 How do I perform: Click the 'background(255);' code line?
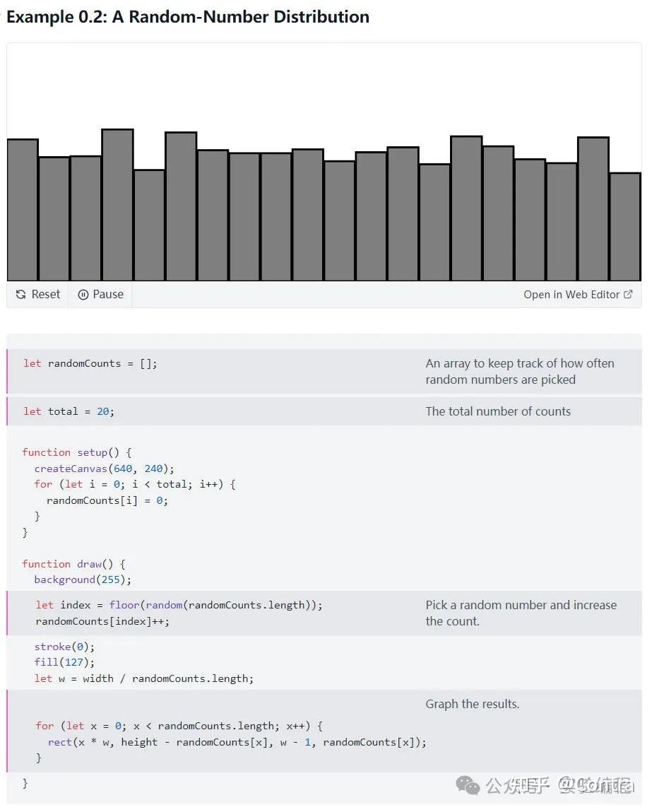point(83,579)
